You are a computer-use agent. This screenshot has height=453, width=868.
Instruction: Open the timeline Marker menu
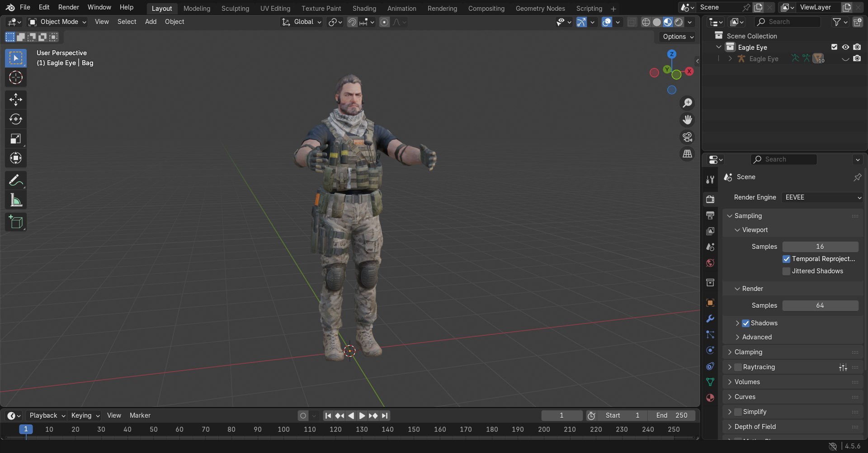140,415
